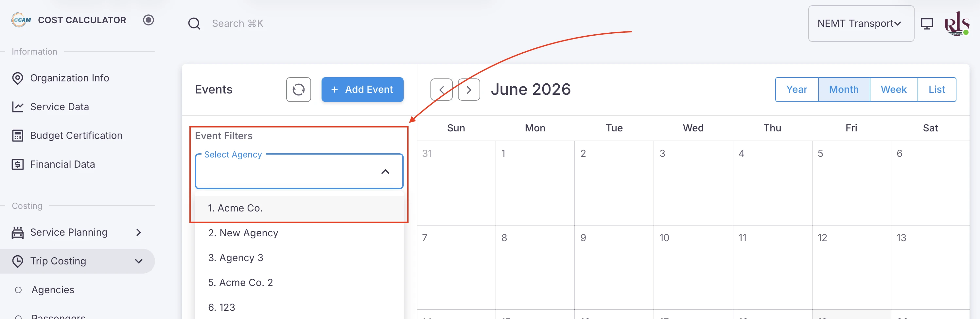Image resolution: width=980 pixels, height=319 pixels.
Task: Switch calendar to Week view
Action: 893,90
